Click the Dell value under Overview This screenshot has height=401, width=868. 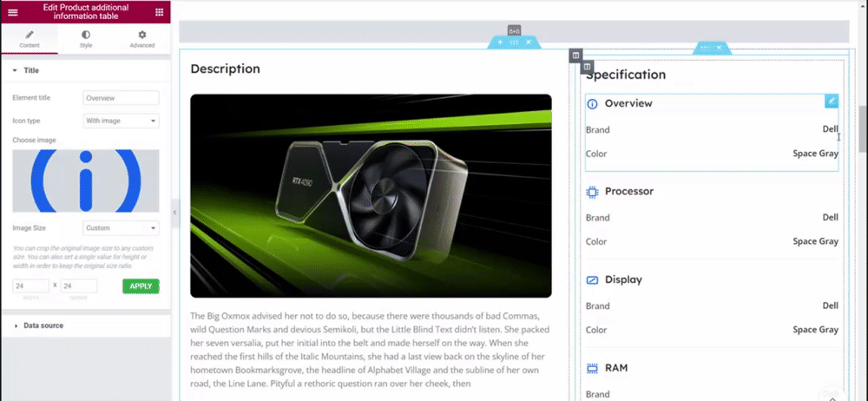[x=831, y=129]
